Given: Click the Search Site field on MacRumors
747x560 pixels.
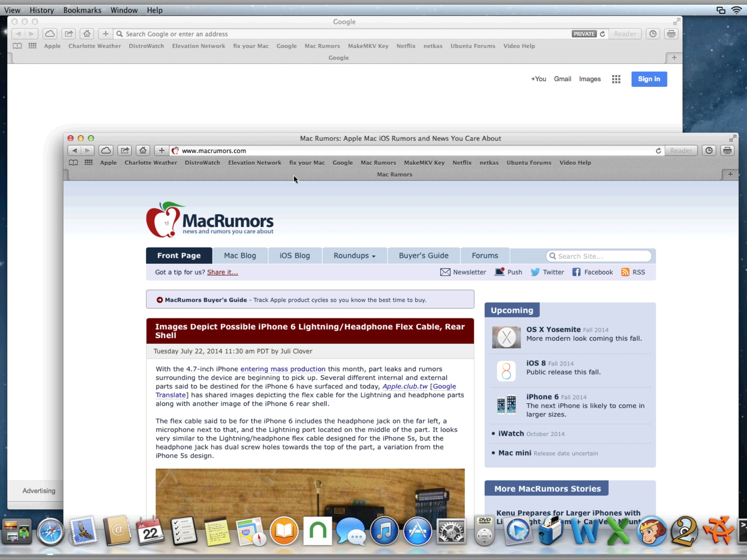Looking at the screenshot, I should coord(599,256).
